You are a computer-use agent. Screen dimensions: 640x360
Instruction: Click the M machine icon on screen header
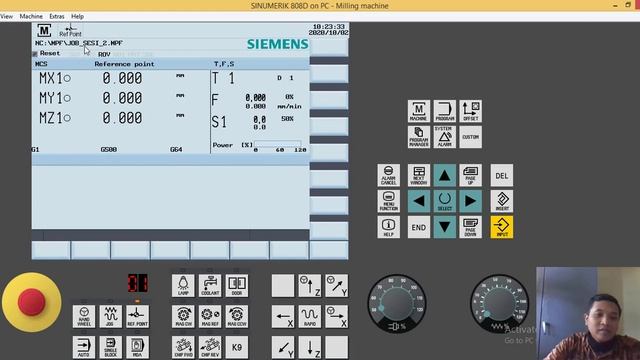44,30
